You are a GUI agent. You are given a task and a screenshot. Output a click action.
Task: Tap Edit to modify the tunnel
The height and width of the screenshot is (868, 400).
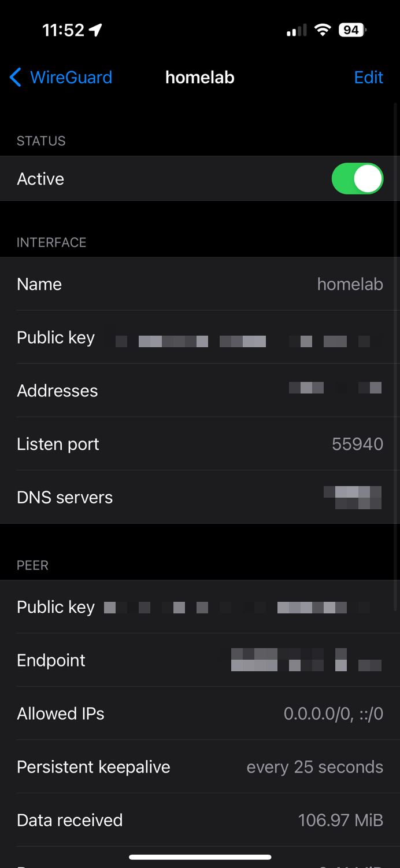pos(368,77)
